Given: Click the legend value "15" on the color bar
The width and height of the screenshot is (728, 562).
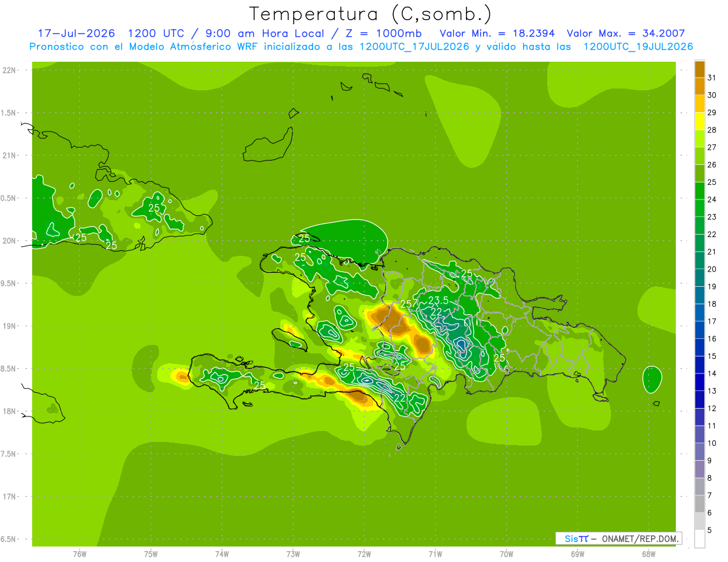Looking at the screenshot, I should click(x=713, y=356).
